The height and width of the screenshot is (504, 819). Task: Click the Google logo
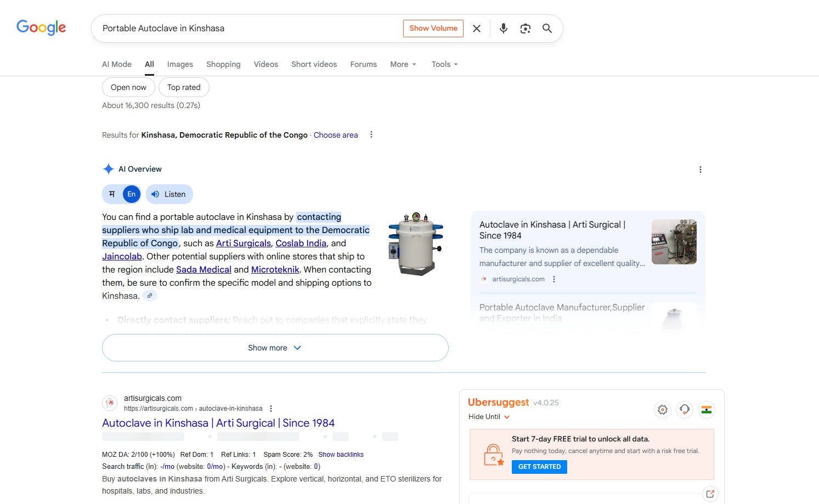pos(41,27)
